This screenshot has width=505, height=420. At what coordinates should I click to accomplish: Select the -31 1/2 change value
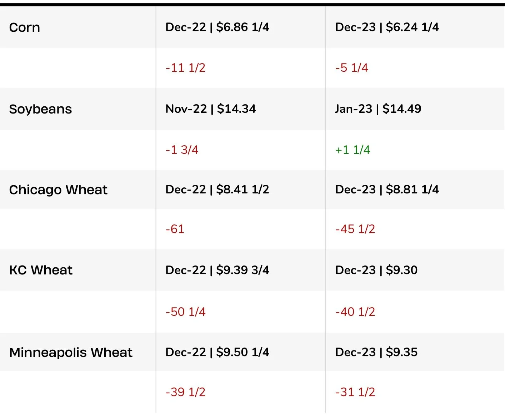click(x=355, y=392)
